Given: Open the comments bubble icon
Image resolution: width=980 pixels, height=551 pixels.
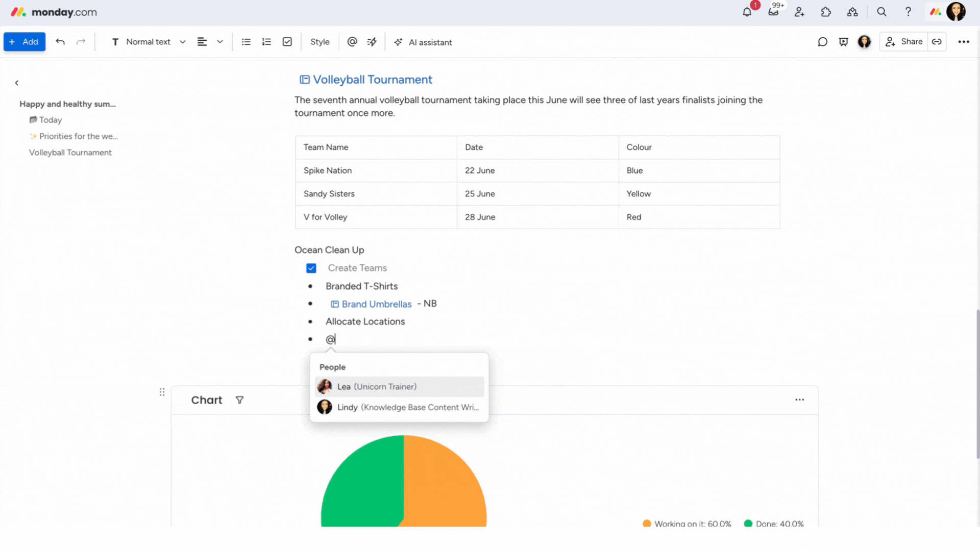Looking at the screenshot, I should click(x=822, y=42).
